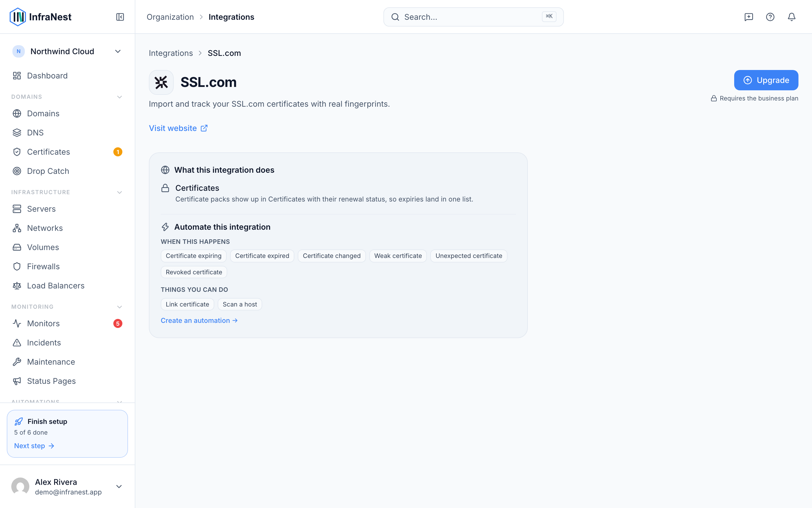Screen dimensions: 812x508
Task: Select the Certificate expired trigger chip
Action: (262, 256)
